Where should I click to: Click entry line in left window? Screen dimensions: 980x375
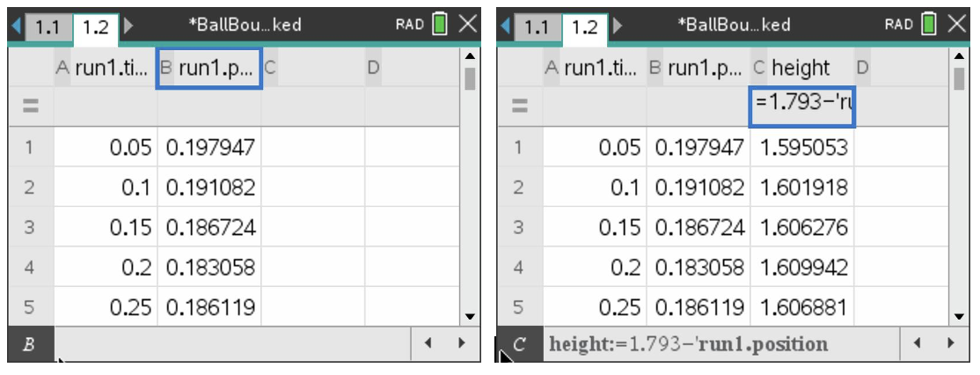click(232, 343)
